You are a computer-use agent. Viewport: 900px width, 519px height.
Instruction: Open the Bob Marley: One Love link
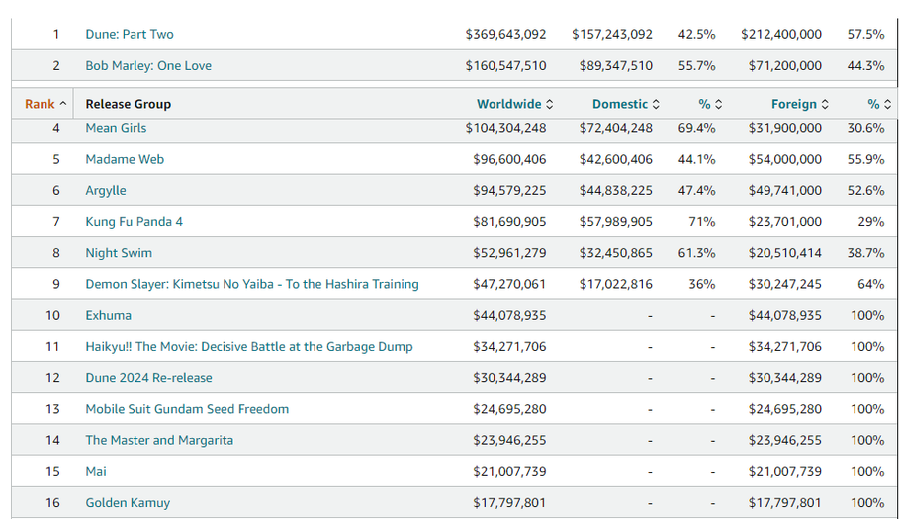(x=148, y=66)
